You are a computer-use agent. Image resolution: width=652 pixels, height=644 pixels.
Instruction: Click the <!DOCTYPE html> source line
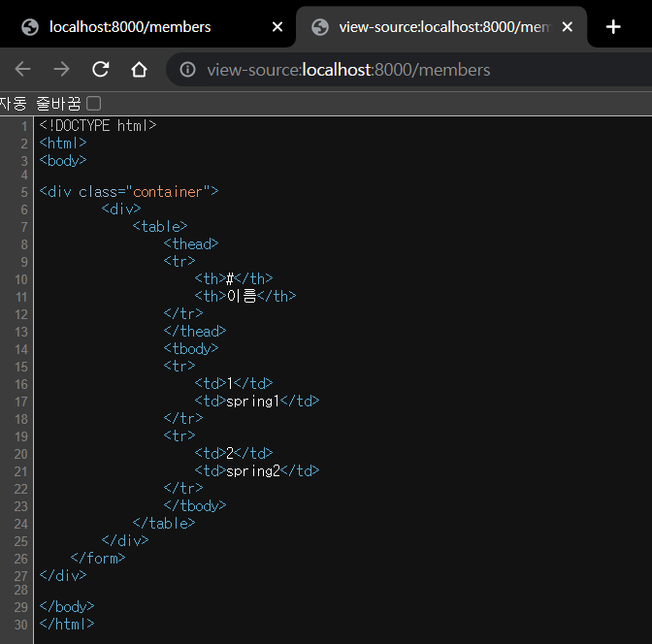tap(98, 125)
